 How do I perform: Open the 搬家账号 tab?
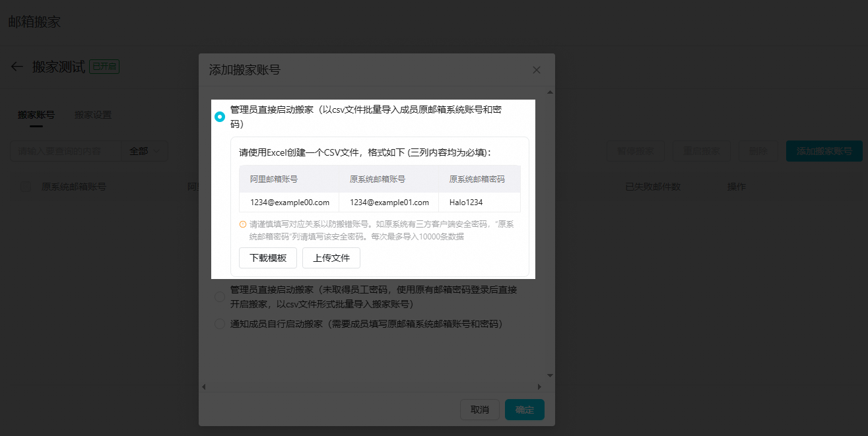tap(36, 115)
